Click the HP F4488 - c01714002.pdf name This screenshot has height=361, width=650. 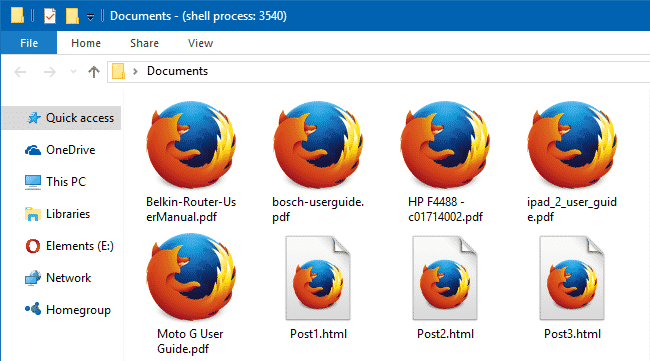[x=445, y=209]
